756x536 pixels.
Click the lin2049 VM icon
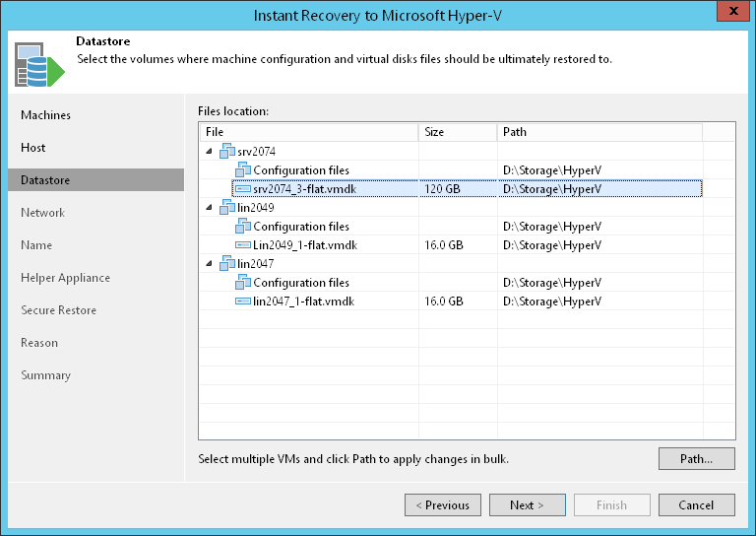228,208
